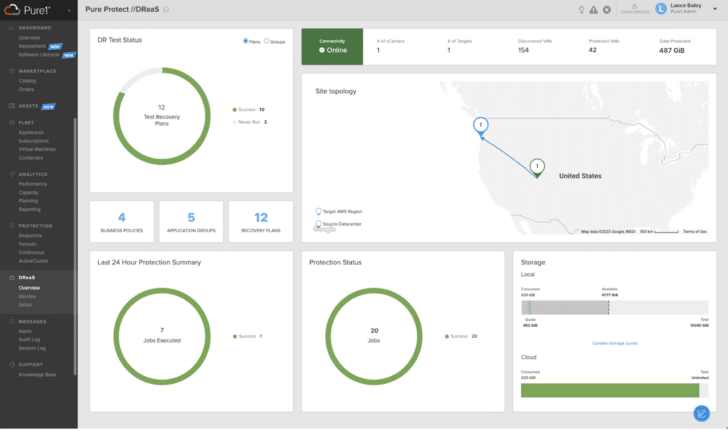Click the 5 Application Groups card
This screenshot has width=728, height=431.
tap(191, 222)
